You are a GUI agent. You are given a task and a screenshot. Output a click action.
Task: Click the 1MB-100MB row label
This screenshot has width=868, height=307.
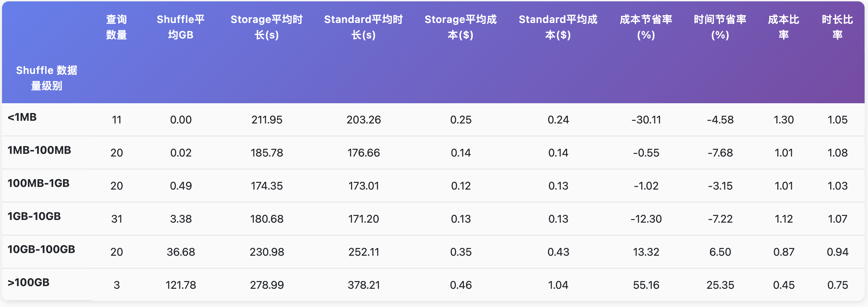(x=39, y=150)
